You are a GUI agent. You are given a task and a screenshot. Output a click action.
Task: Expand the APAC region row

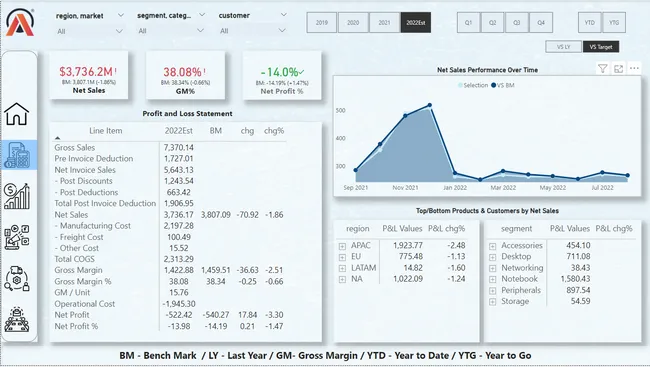[x=342, y=246]
